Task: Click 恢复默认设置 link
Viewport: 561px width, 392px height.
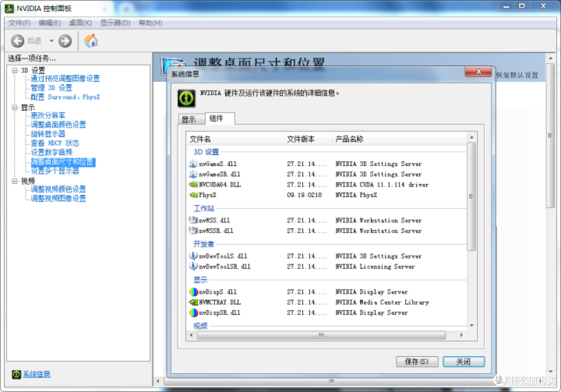Action: (x=517, y=75)
